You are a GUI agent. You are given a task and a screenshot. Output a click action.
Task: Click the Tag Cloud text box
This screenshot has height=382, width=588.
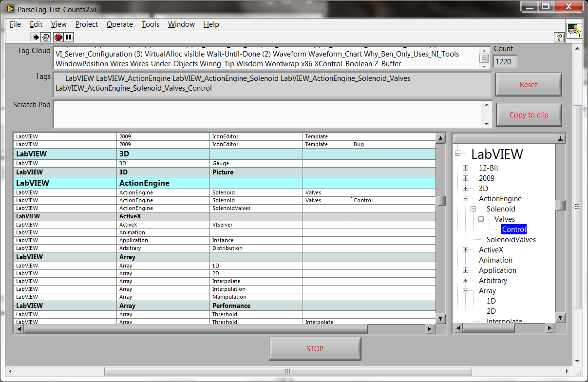coord(266,58)
